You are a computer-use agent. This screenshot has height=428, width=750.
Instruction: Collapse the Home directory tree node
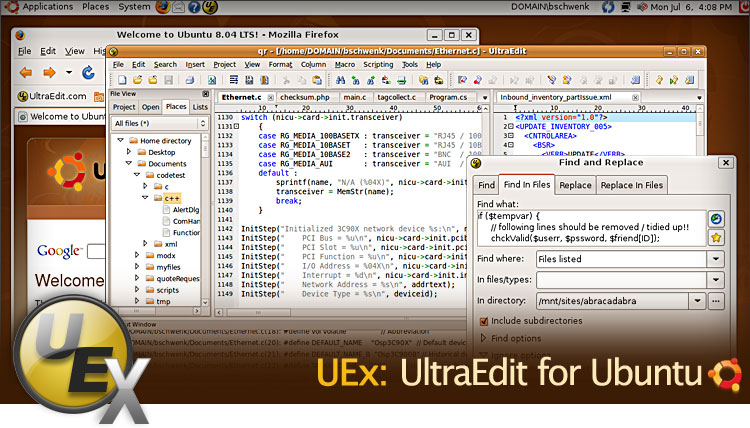click(x=121, y=141)
